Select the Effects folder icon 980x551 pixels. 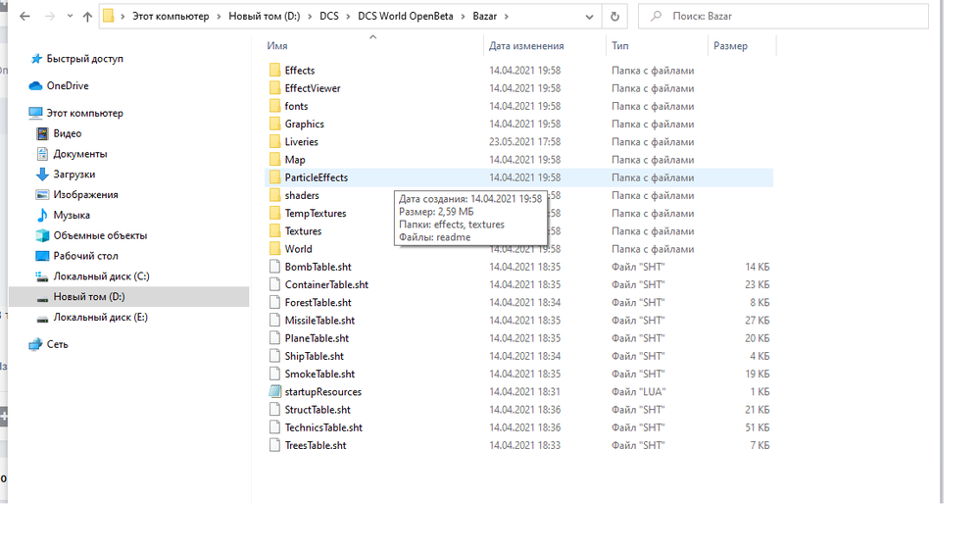point(275,70)
